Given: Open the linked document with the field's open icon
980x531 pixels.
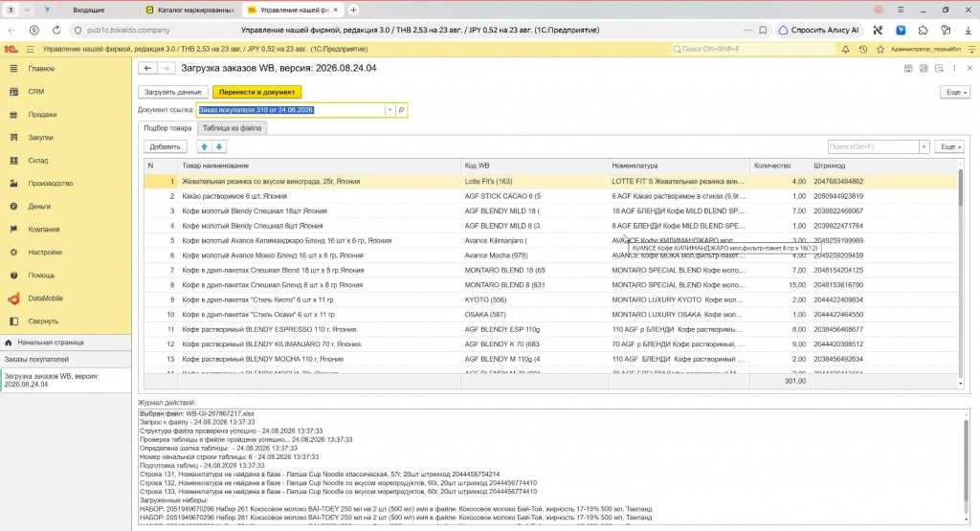Looking at the screenshot, I should pyautogui.click(x=401, y=110).
